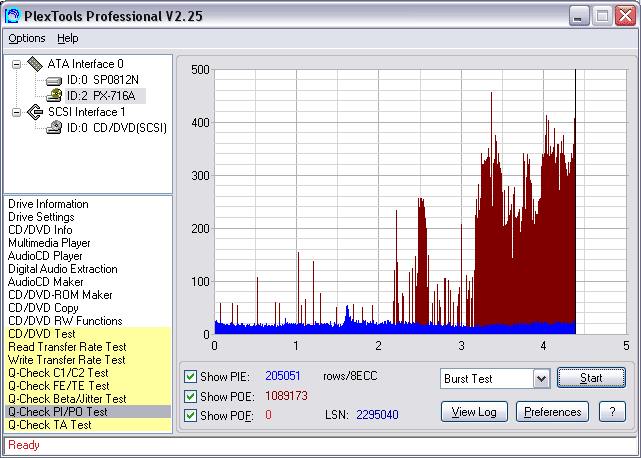Select ID:0 CD/DVD(SCSI) device
The height and width of the screenshot is (458, 641).
click(x=117, y=128)
